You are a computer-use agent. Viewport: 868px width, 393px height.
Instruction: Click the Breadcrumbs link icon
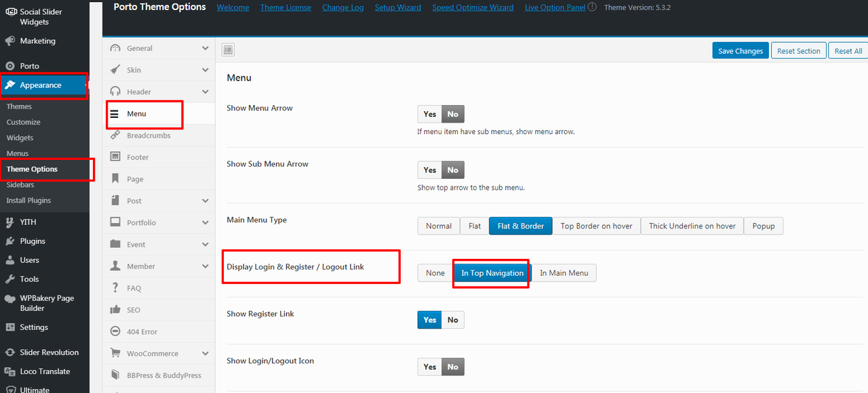pos(115,136)
